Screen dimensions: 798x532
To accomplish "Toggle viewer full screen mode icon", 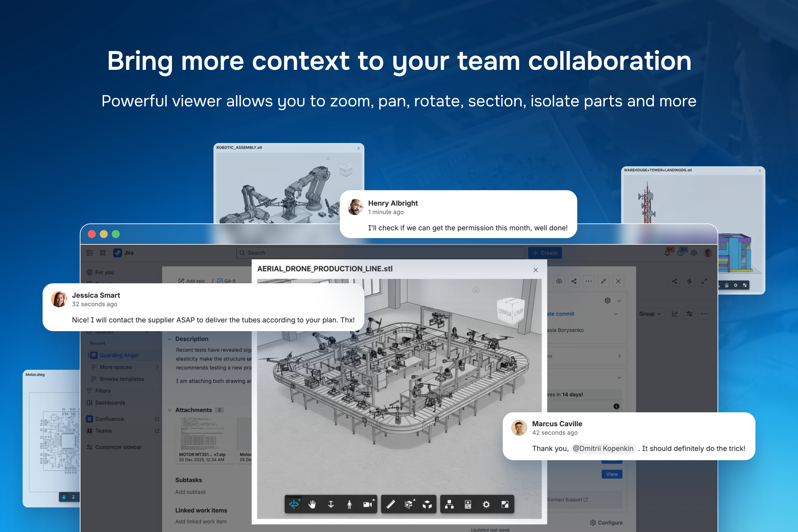I will 504,504.
